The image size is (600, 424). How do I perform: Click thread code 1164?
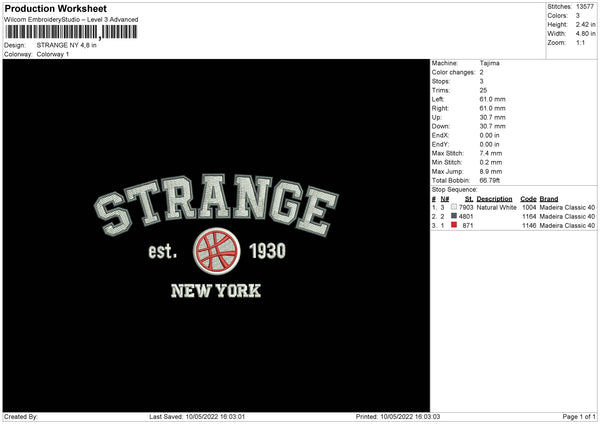529,217
